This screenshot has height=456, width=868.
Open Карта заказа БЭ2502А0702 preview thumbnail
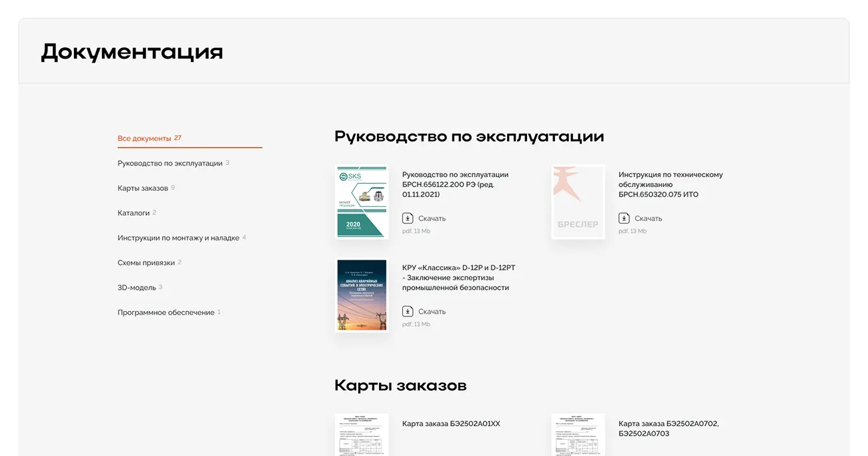(578, 435)
